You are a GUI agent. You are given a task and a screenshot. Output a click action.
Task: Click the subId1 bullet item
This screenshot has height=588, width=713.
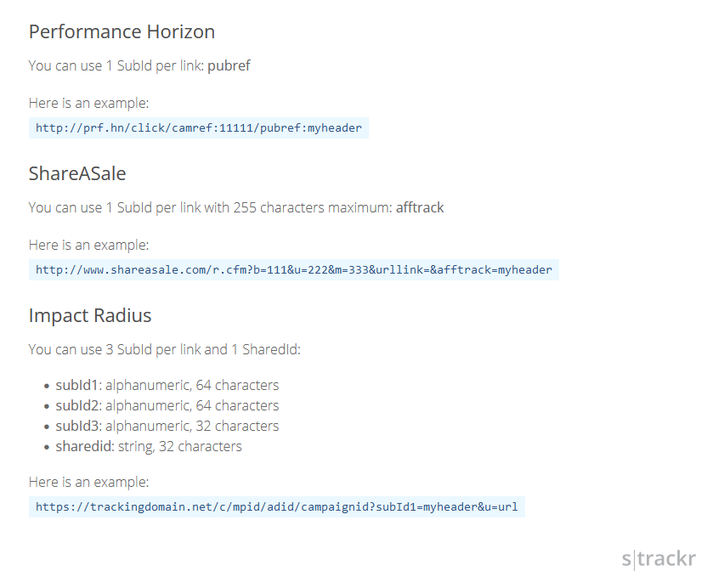point(167,385)
